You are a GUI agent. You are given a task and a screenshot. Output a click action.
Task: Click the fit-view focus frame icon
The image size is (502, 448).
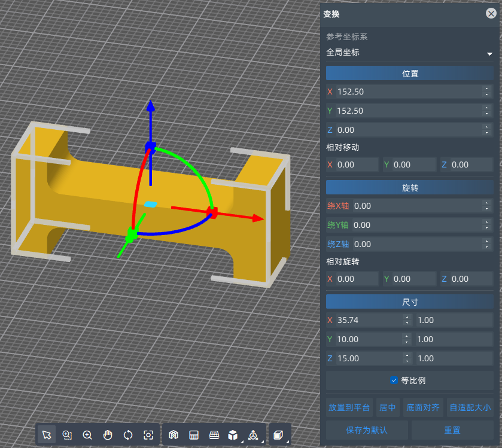[148, 435]
